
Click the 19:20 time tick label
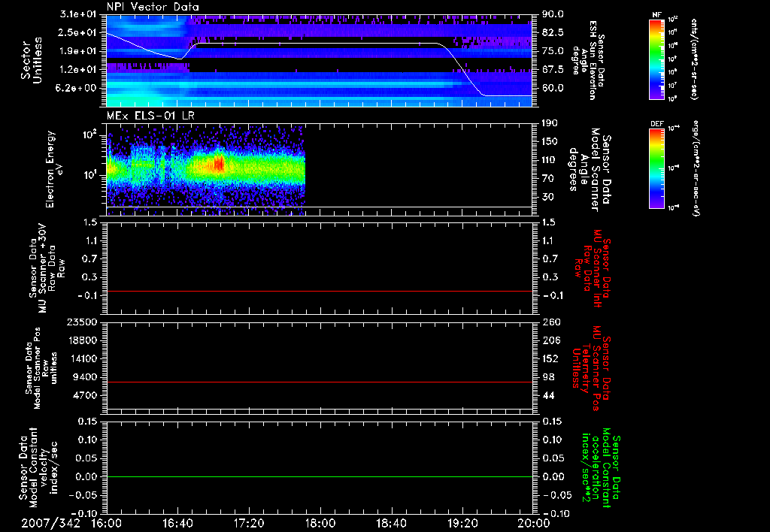point(462,523)
